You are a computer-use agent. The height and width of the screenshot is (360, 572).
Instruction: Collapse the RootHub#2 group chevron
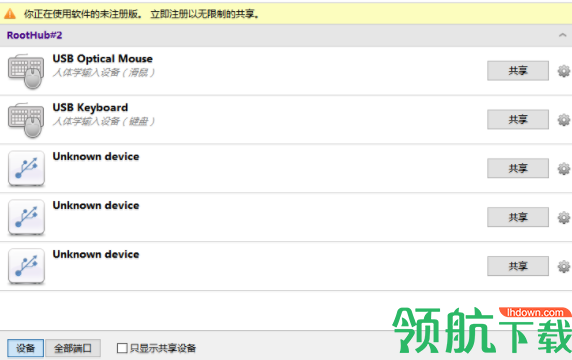(562, 35)
